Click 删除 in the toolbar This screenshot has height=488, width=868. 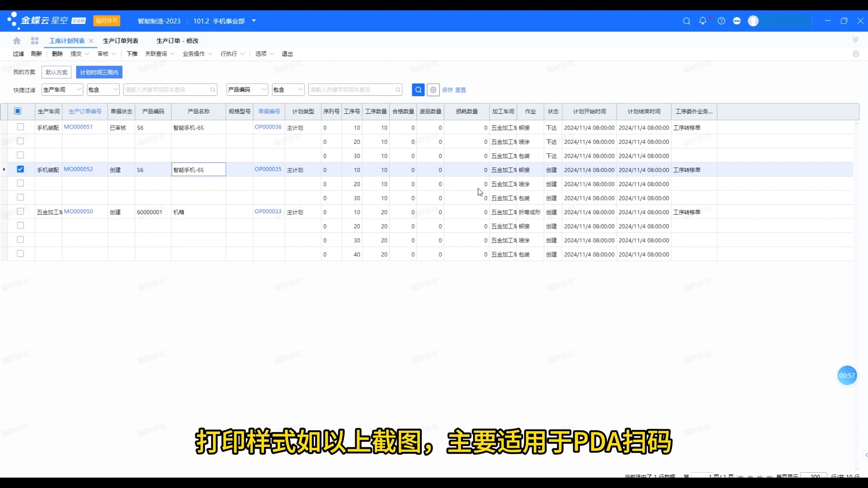click(57, 54)
